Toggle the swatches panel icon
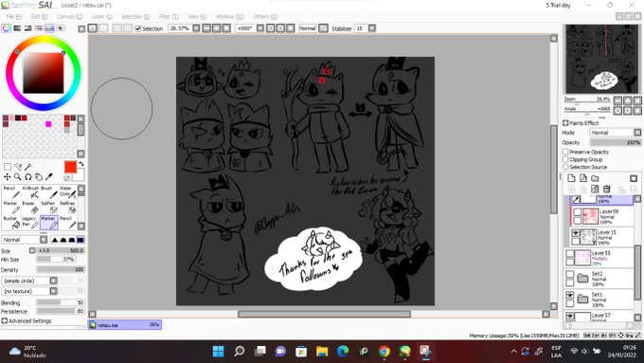Image resolution: width=644 pixels, height=363 pixels. [x=49, y=28]
